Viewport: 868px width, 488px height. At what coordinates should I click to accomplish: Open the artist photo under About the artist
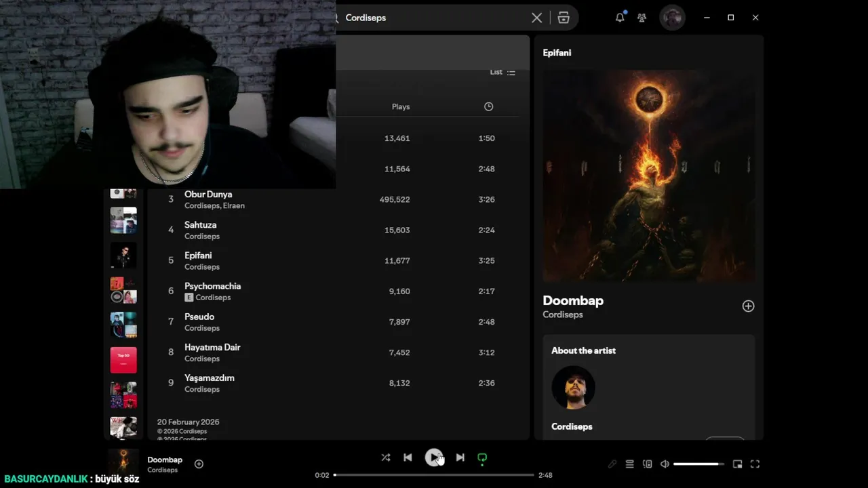tap(573, 388)
